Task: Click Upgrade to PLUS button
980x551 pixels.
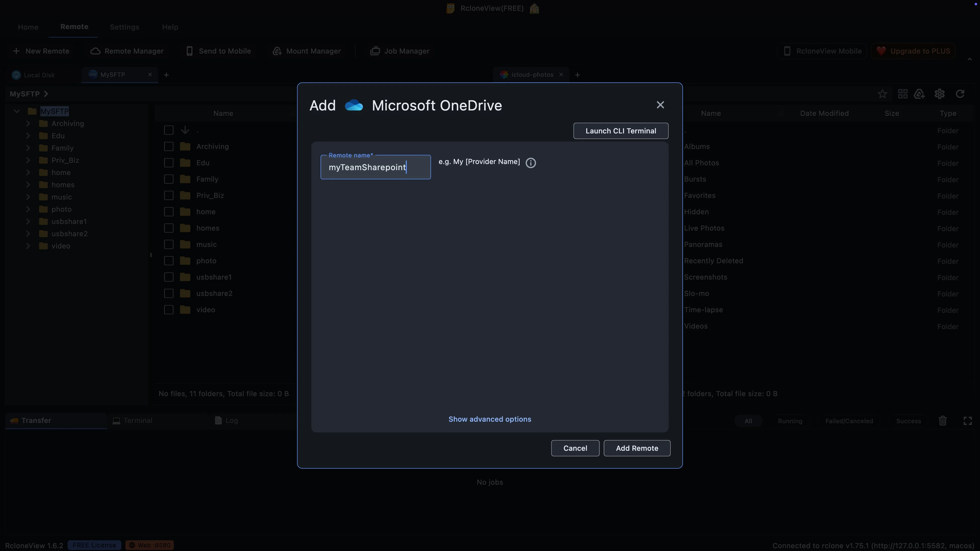Action: pyautogui.click(x=913, y=51)
